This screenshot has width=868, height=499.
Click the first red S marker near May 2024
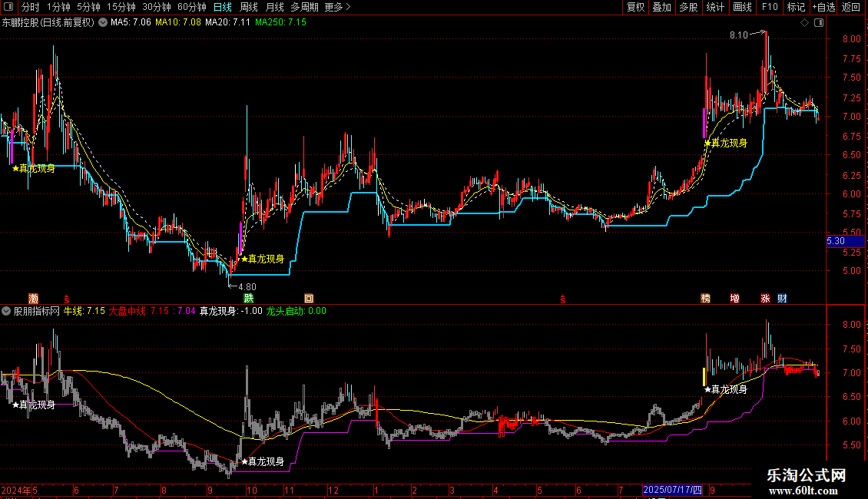[x=66, y=299]
